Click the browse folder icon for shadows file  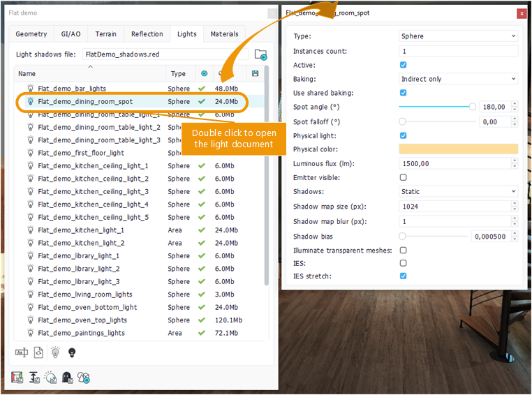point(260,54)
